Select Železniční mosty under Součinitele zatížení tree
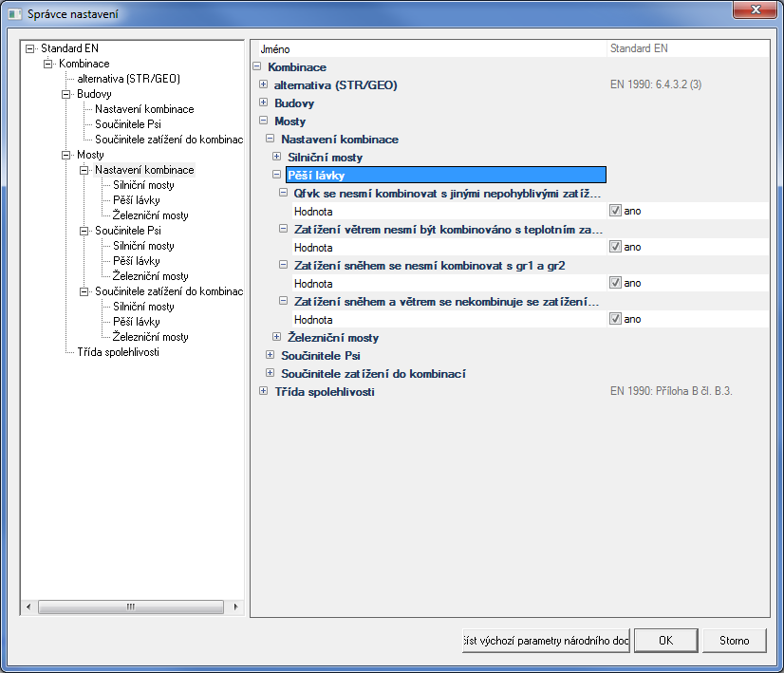Viewport: 784px width, 673px height. pyautogui.click(x=151, y=337)
